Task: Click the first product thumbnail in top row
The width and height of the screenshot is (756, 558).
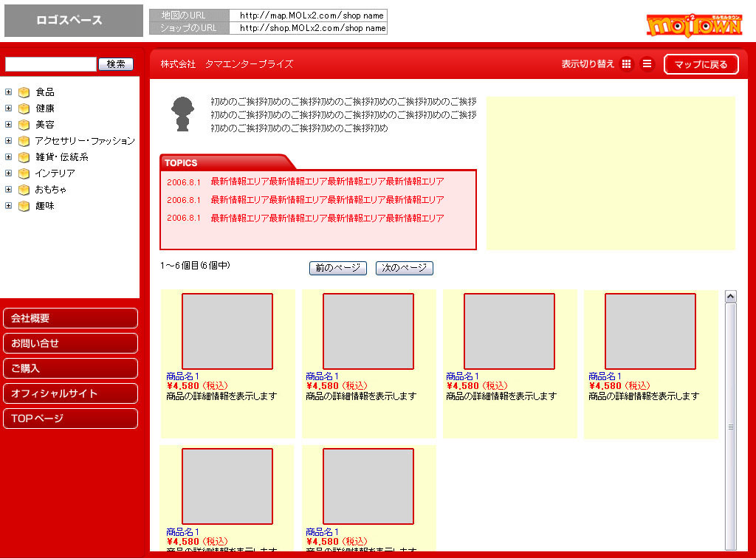Action: coord(227,331)
